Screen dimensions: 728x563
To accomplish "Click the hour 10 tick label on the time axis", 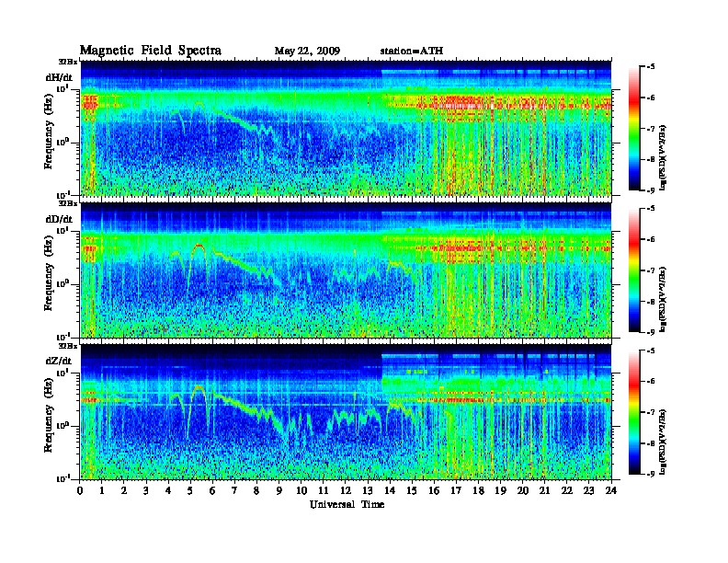I will tap(301, 490).
